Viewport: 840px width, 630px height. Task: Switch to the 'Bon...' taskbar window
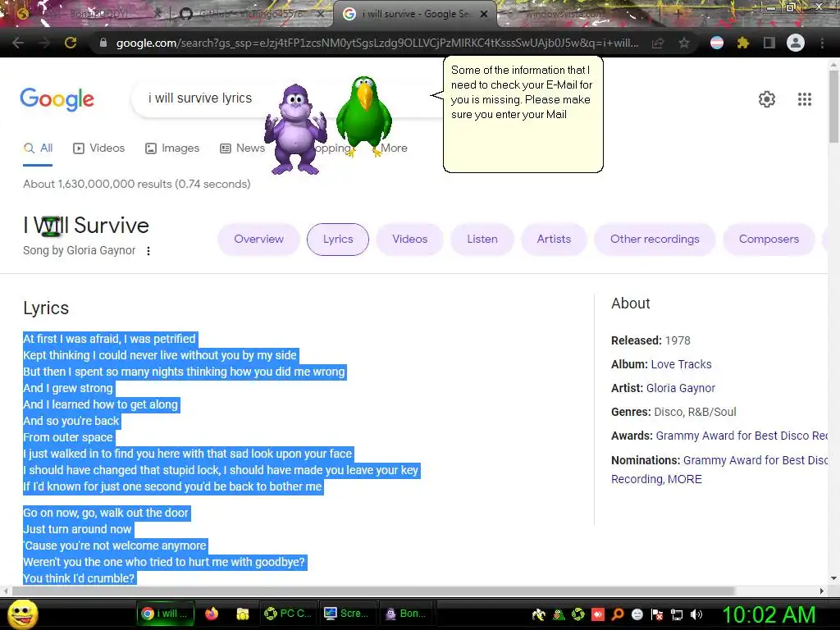(x=406, y=614)
